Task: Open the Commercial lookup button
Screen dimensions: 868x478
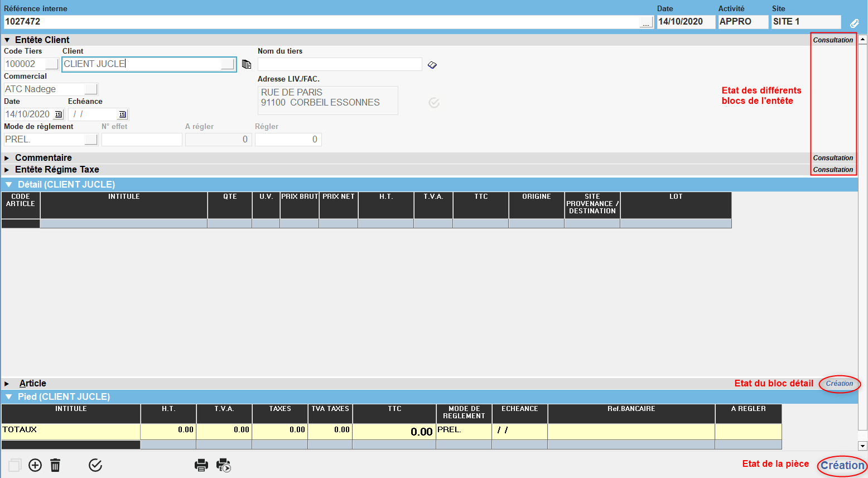Action: point(91,89)
